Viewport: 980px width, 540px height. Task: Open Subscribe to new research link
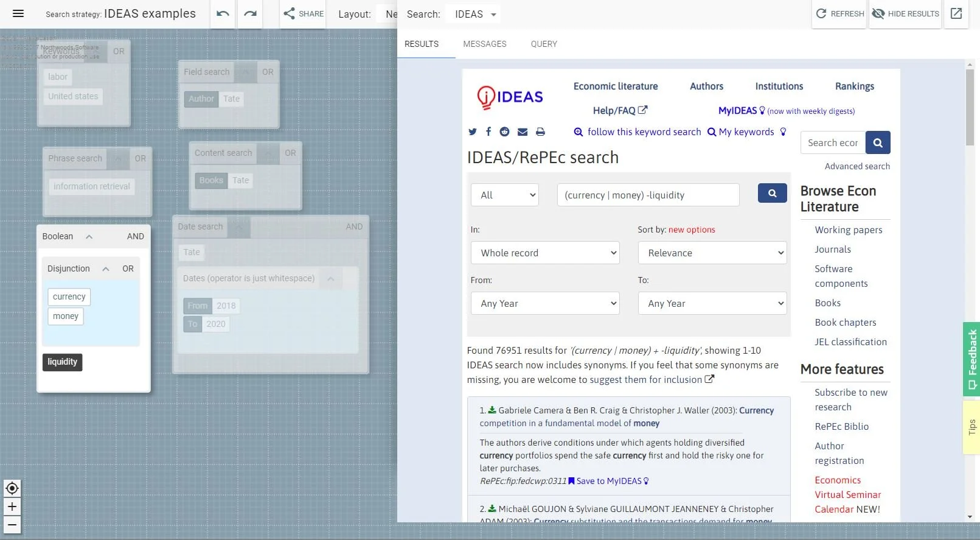[x=851, y=399]
